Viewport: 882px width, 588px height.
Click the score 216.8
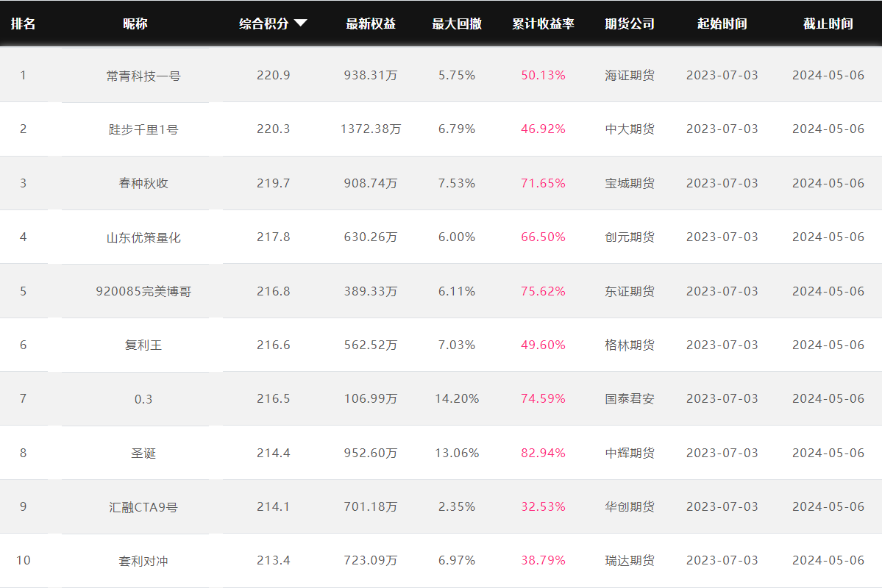pos(274,291)
